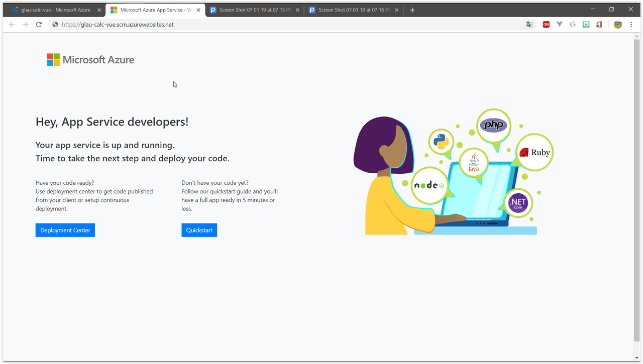Close the Azure App Service tab

pyautogui.click(x=197, y=10)
